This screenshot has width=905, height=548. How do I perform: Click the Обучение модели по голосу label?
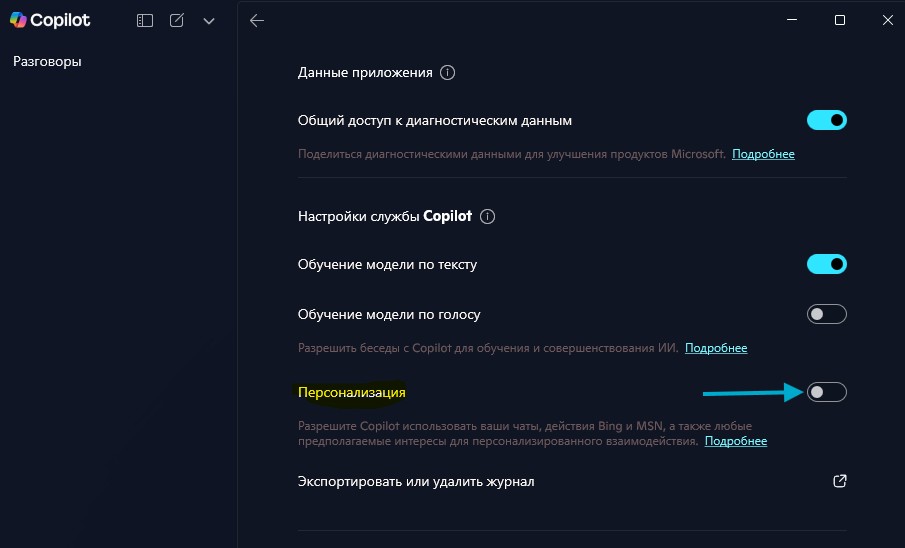[389, 315]
